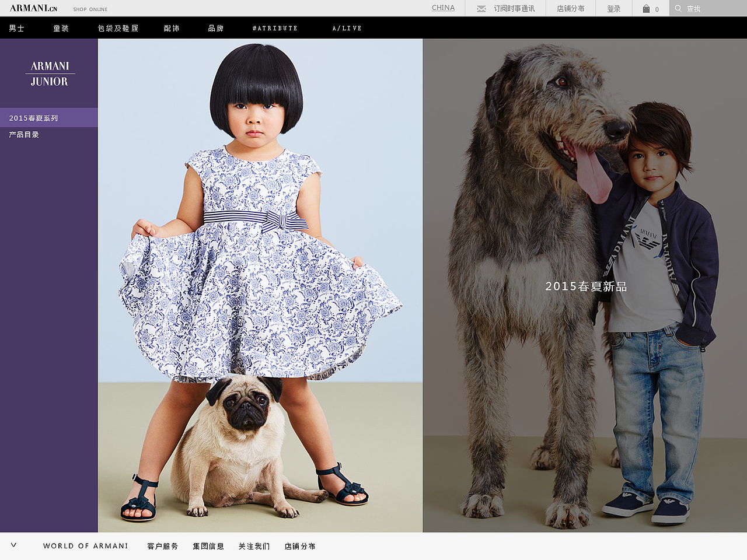
Task: Select 2015春夏系列 in the sidebar
Action: 49,118
